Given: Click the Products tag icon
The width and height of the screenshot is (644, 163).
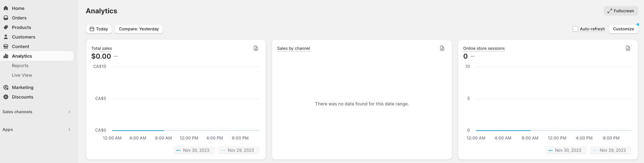Looking at the screenshot, I should [6, 27].
